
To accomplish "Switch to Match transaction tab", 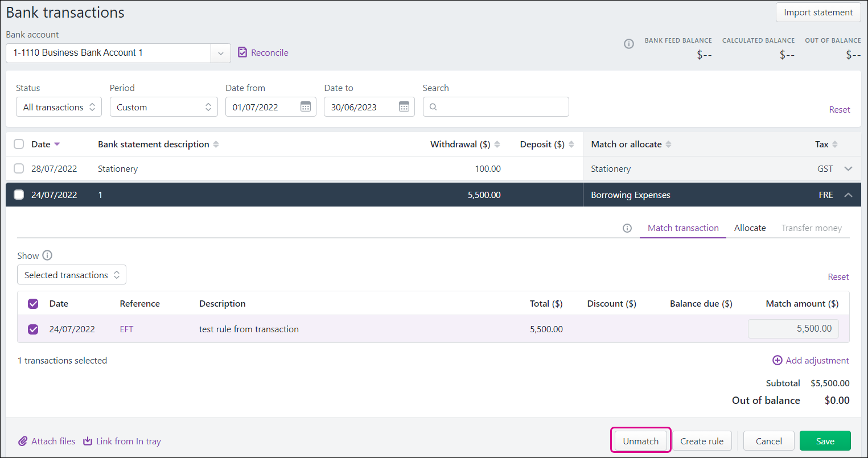I will coord(683,228).
